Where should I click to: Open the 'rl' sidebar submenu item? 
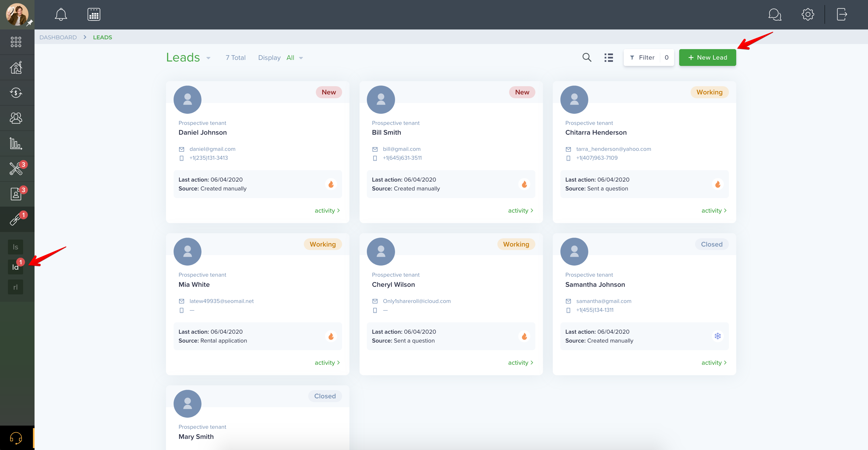(16, 287)
